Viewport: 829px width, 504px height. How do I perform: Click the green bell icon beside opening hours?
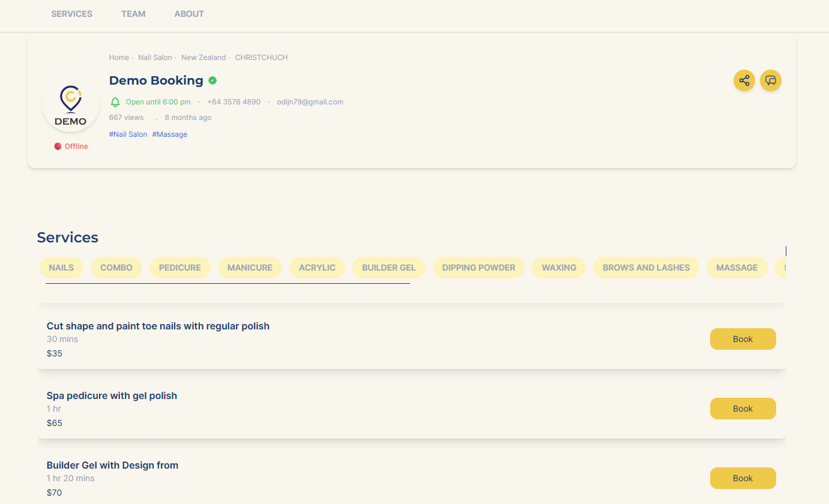pos(115,102)
